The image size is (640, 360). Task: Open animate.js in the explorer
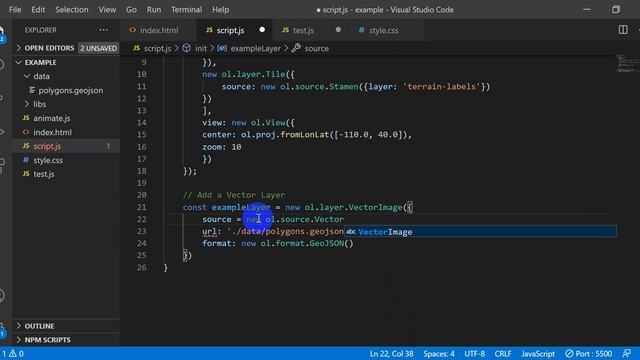point(51,118)
